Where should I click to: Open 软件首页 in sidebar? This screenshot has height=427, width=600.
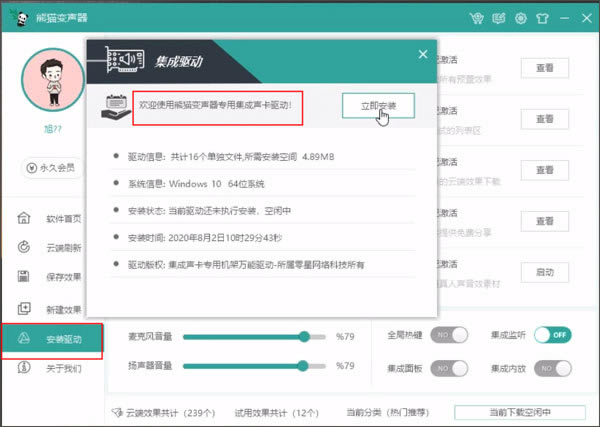(x=52, y=218)
